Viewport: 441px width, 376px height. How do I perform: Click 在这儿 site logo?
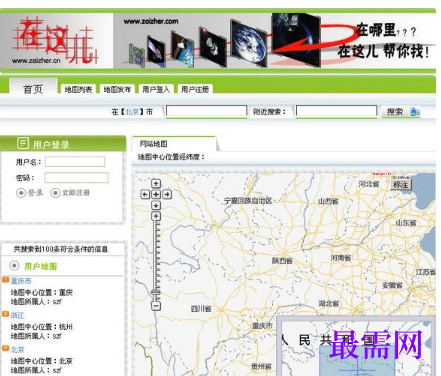(x=55, y=41)
